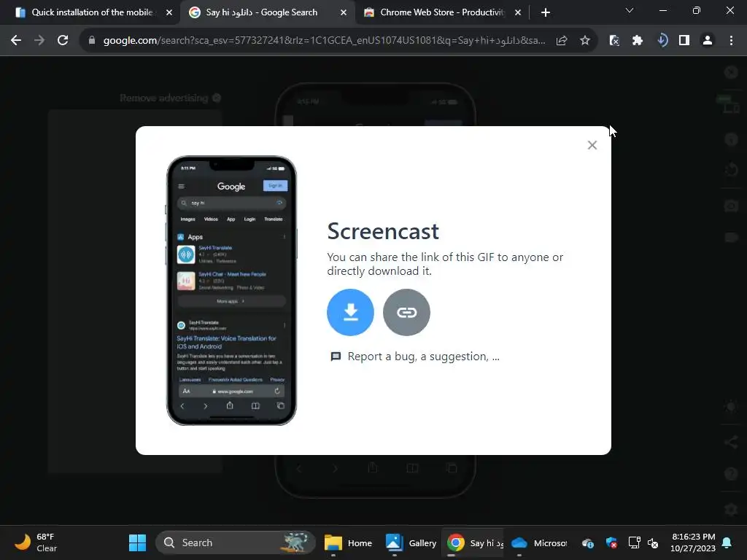This screenshot has width=747, height=560.
Task: Open the Microsoft OneDrive taskbar item
Action: tap(539, 542)
